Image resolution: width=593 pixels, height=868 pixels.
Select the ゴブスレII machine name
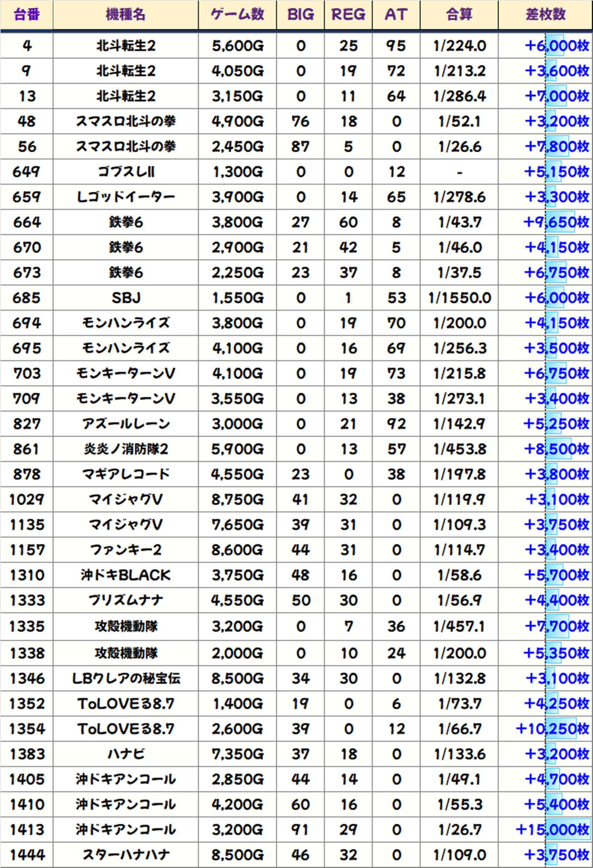125,172
